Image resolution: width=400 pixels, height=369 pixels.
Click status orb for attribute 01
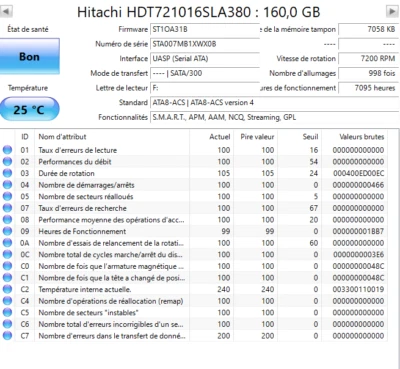click(7, 150)
